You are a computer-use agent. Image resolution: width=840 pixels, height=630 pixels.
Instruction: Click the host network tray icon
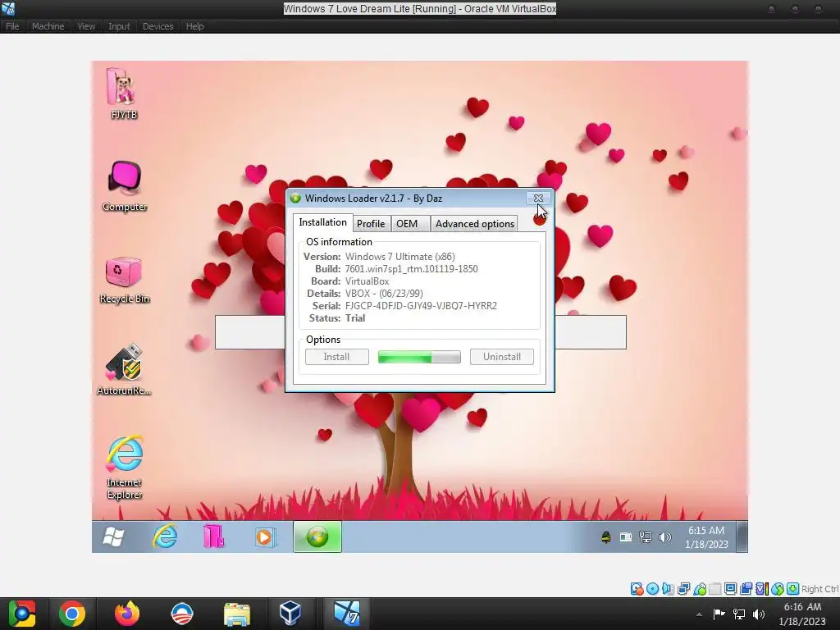[x=739, y=614]
